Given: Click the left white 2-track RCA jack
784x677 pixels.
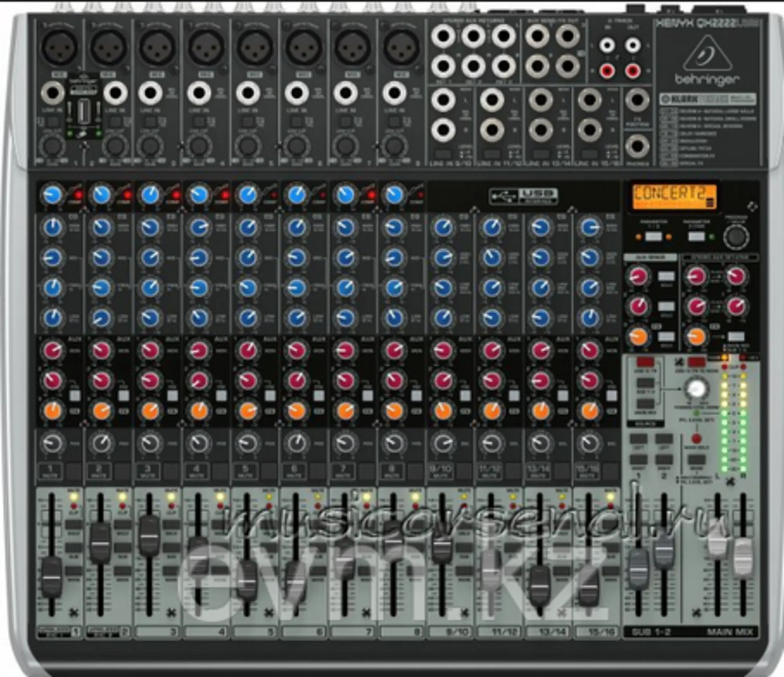Looking at the screenshot, I should 607,45.
